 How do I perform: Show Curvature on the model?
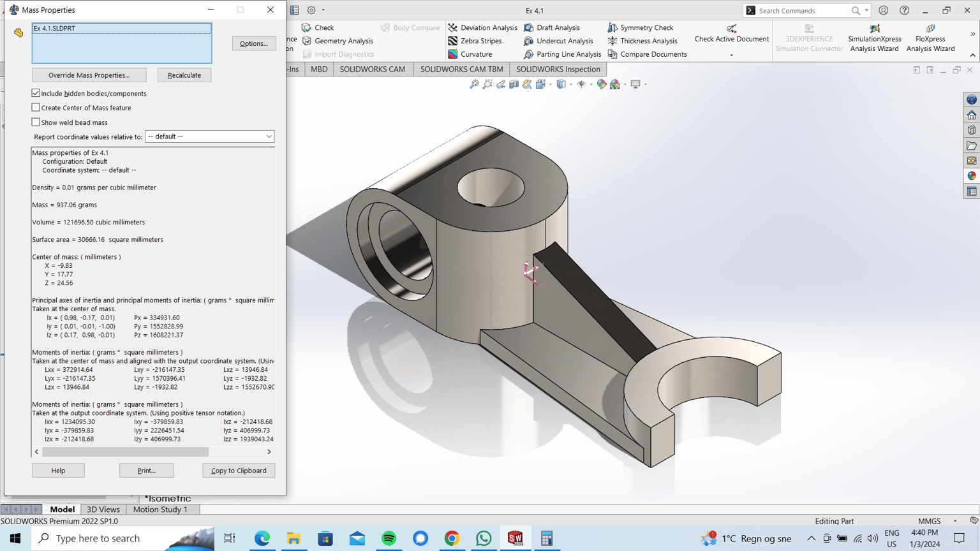tap(470, 54)
